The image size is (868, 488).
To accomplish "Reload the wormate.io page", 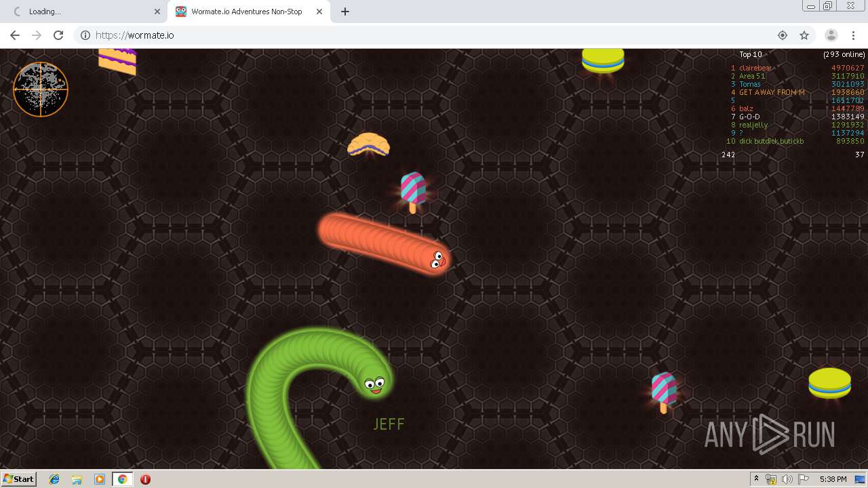I will click(x=58, y=35).
